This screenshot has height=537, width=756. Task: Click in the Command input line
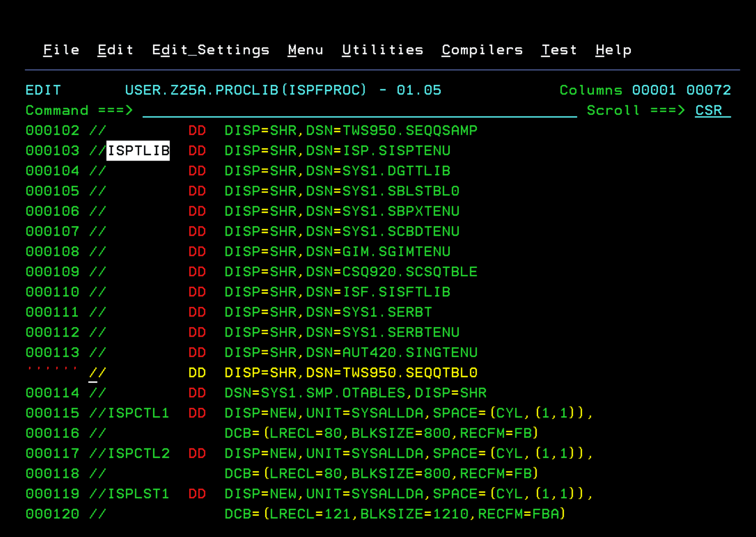(359, 111)
